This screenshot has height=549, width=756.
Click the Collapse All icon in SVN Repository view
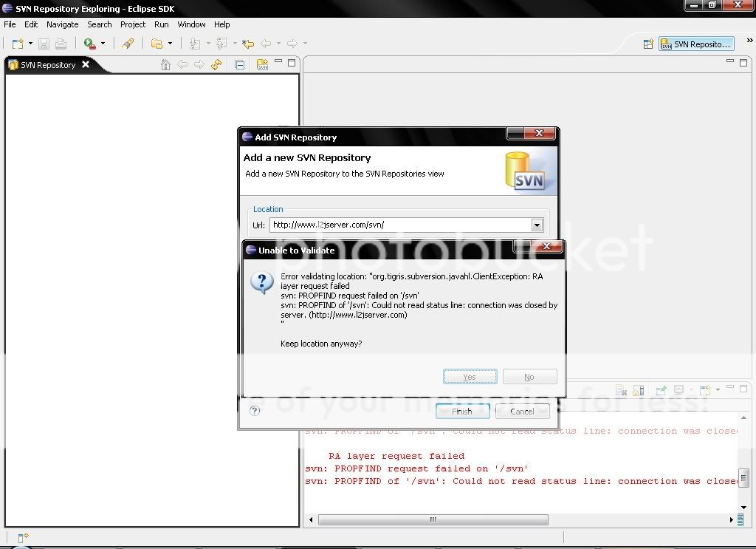click(239, 65)
